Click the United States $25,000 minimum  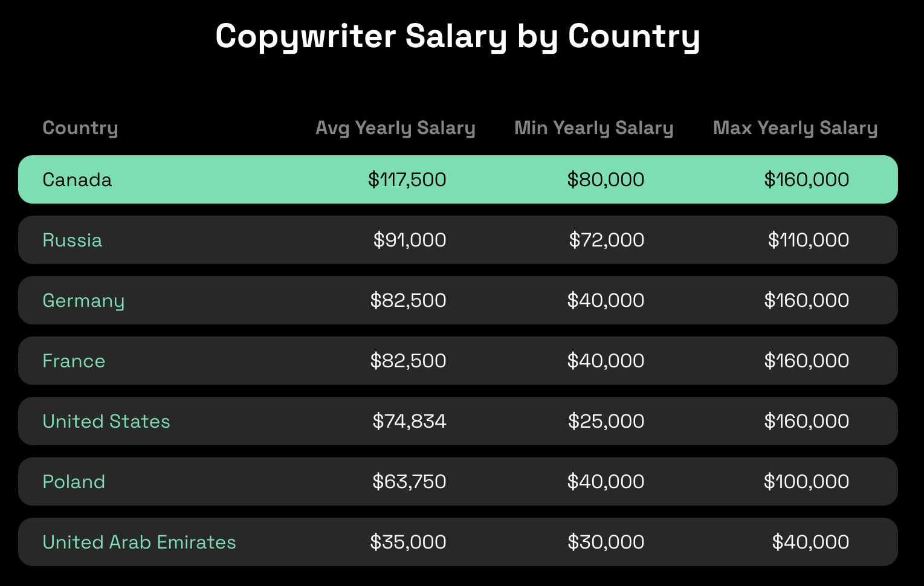pos(606,422)
